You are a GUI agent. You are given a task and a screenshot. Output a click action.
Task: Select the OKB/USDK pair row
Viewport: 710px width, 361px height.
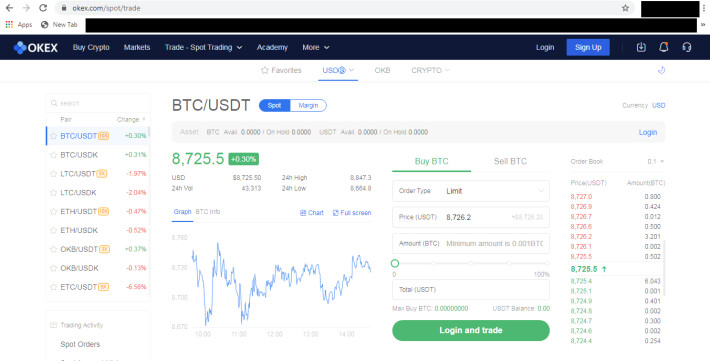(98, 268)
